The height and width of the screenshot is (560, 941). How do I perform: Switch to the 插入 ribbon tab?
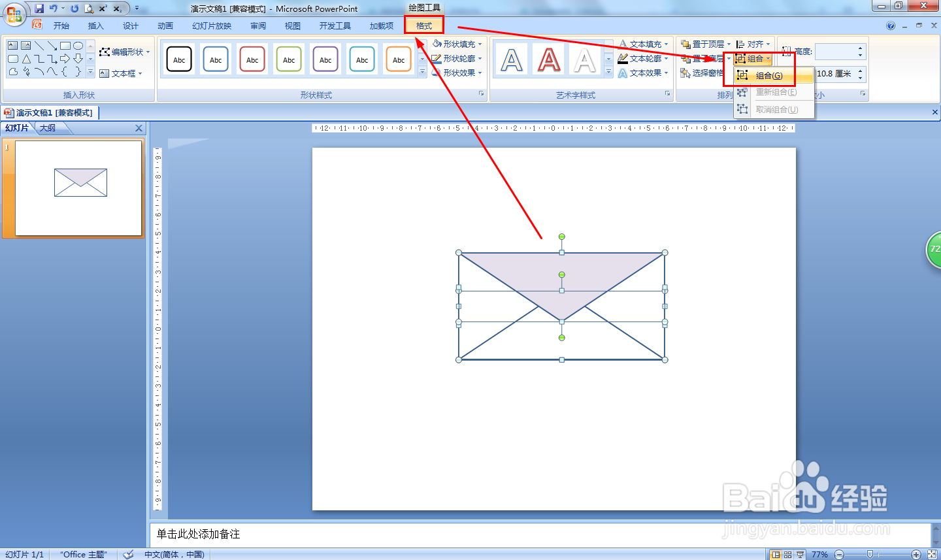pyautogui.click(x=96, y=25)
